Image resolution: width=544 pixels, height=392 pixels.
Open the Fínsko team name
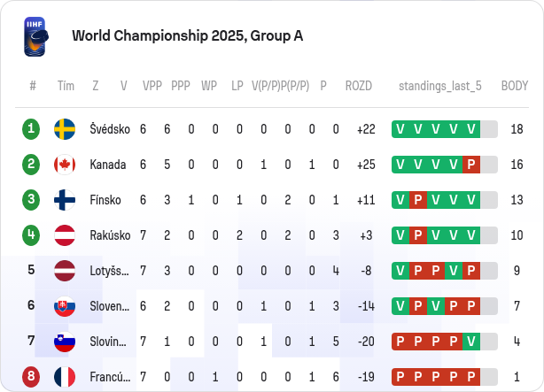(105, 200)
